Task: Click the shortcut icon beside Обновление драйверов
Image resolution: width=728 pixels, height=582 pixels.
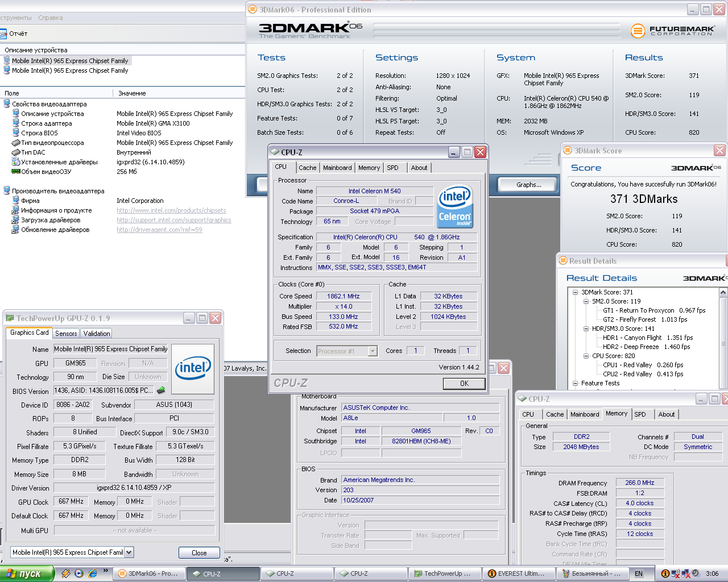Action: 16,230
